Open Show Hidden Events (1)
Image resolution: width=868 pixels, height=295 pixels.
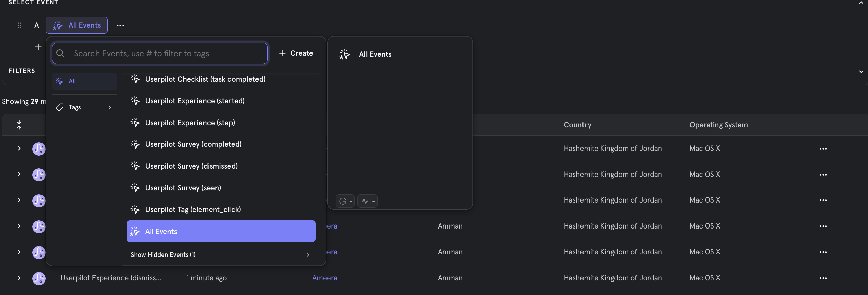[221, 254]
